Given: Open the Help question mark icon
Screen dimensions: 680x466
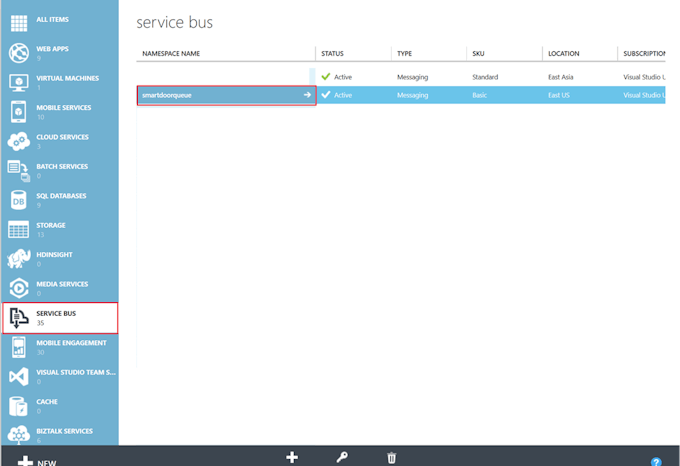Looking at the screenshot, I should 656,462.
